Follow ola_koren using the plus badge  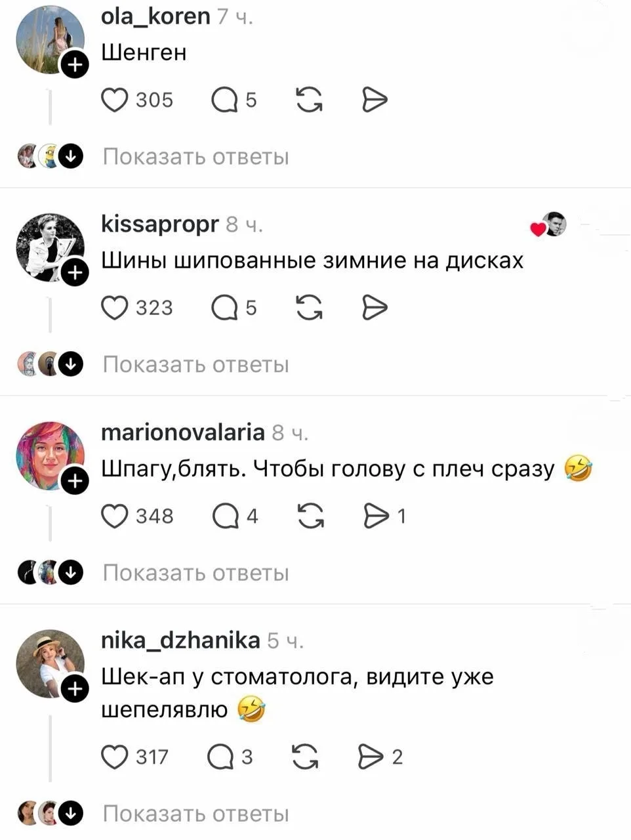[x=75, y=64]
